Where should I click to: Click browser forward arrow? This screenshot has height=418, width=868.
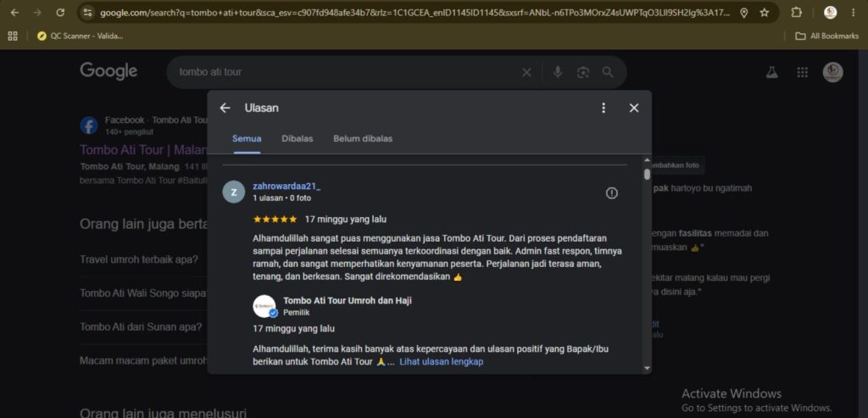(37, 12)
